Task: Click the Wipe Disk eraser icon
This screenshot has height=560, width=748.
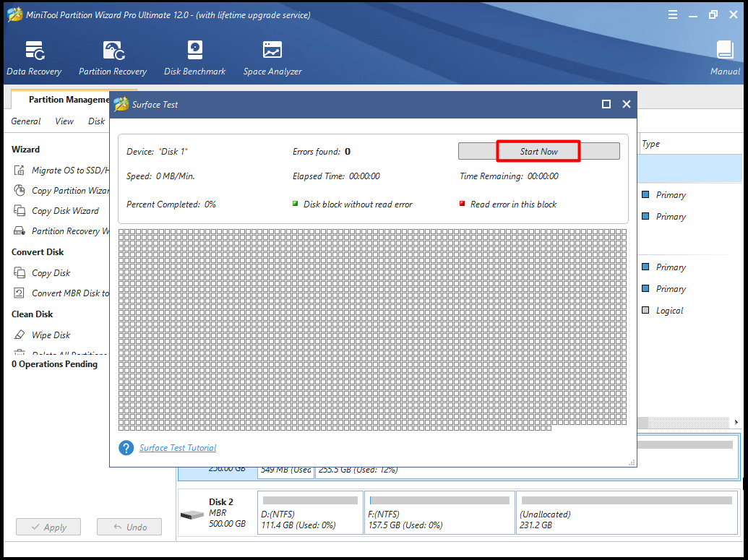Action: pyautogui.click(x=19, y=335)
